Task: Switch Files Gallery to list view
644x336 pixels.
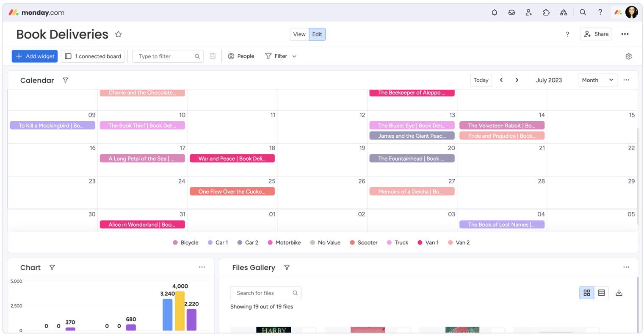Action: (x=602, y=292)
